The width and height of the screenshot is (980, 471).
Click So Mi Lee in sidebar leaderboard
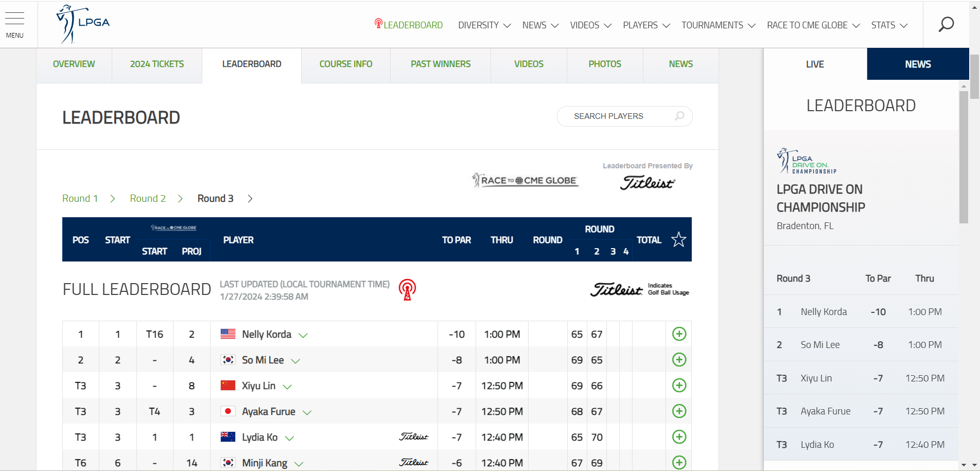click(820, 345)
